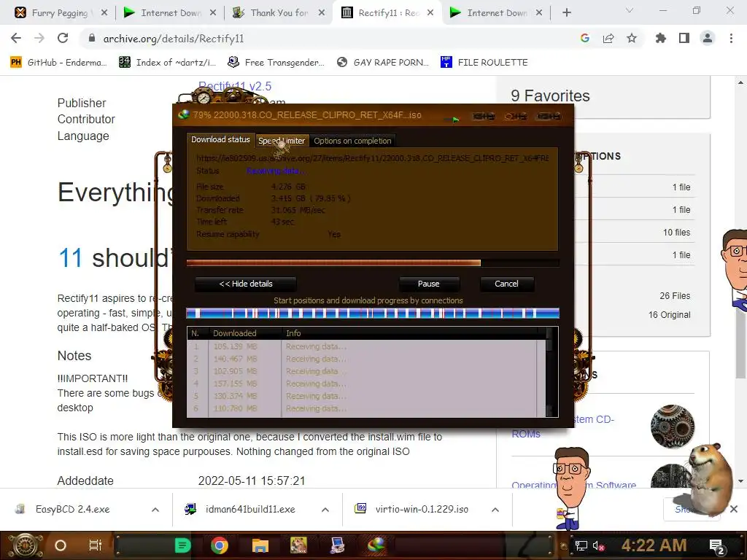Screen dimensions: 747x560
Task: Open the Internet Download Manager taskbar icon
Action: [376, 545]
